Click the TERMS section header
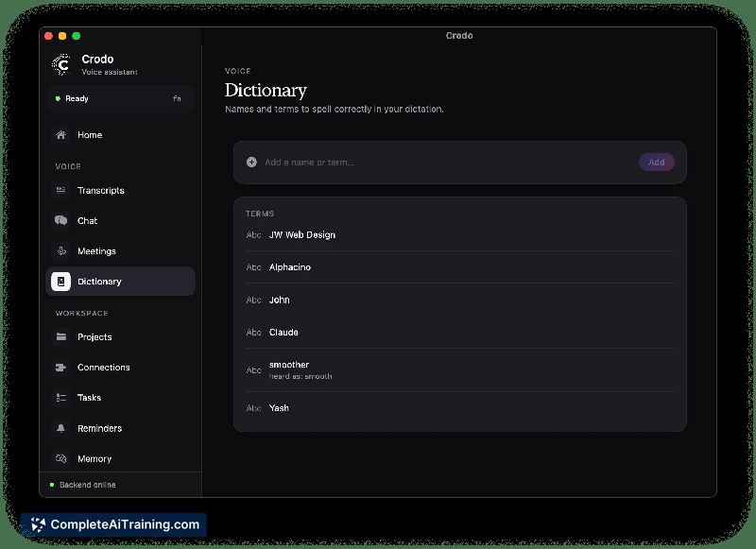The height and width of the screenshot is (549, 756). click(x=259, y=214)
